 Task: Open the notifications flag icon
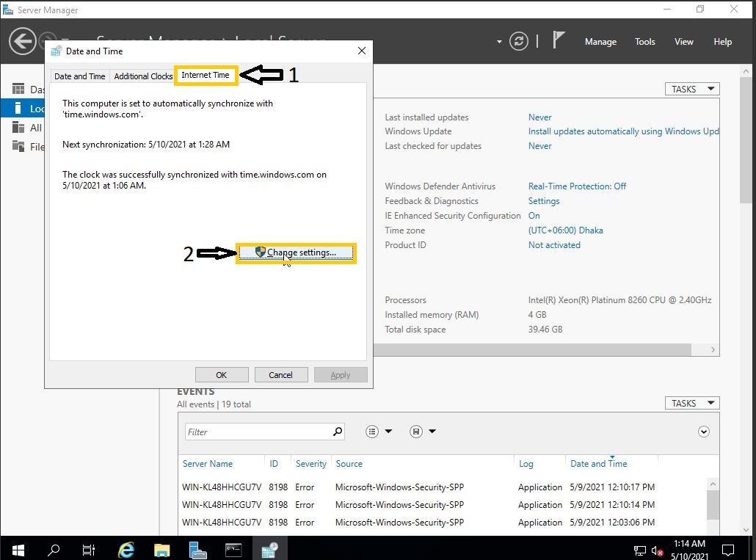559,40
